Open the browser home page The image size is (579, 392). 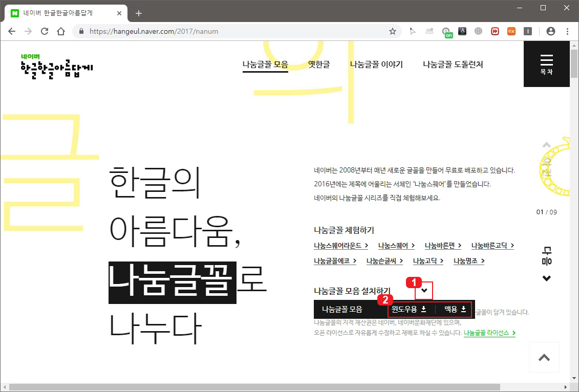(x=61, y=31)
